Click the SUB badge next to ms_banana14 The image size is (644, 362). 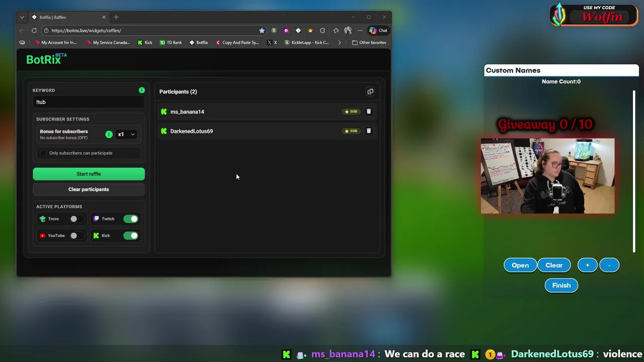click(351, 112)
